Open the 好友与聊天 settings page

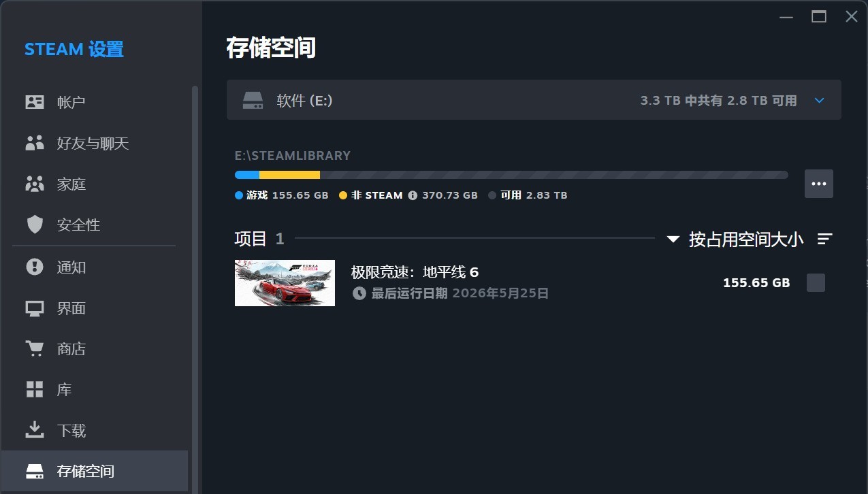(x=94, y=143)
